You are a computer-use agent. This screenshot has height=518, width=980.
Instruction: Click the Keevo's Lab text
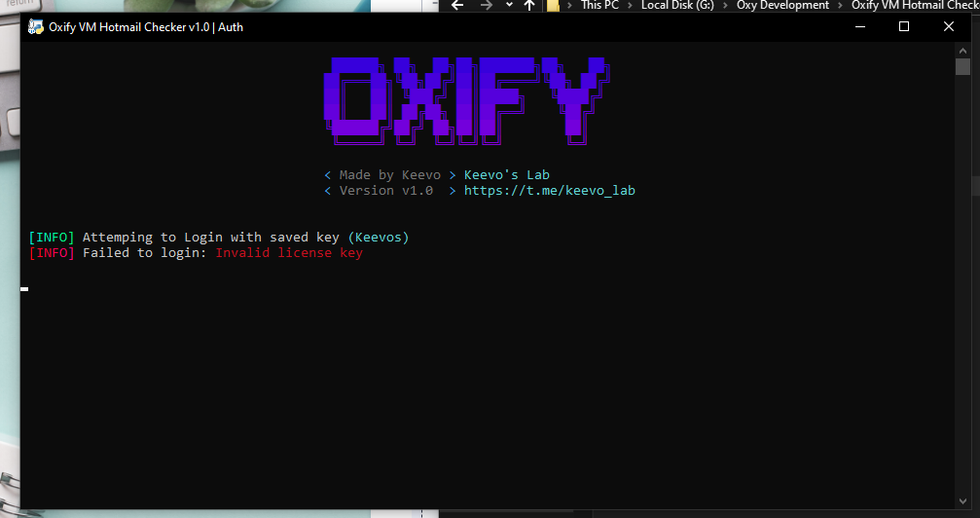click(506, 175)
